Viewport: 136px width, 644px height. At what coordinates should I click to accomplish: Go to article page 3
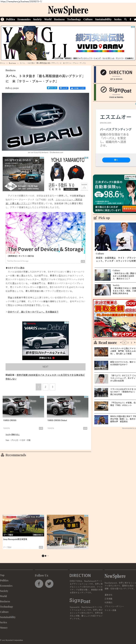(x=52, y=387)
